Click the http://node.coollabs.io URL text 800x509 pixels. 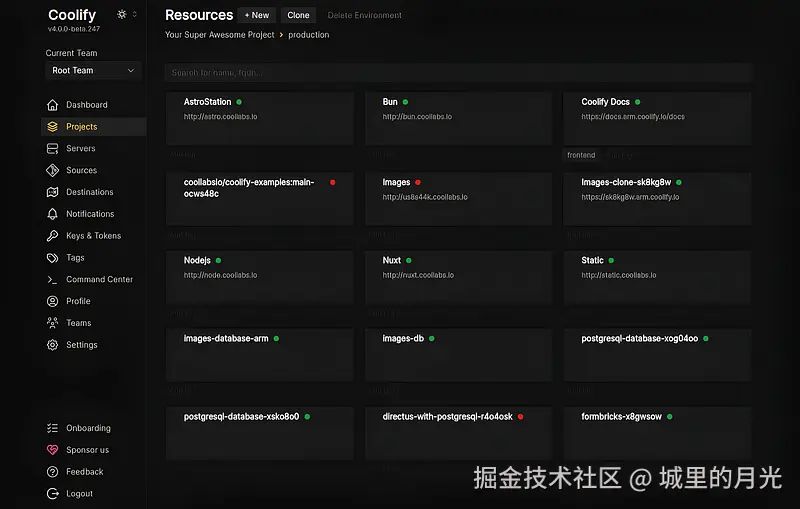point(220,275)
